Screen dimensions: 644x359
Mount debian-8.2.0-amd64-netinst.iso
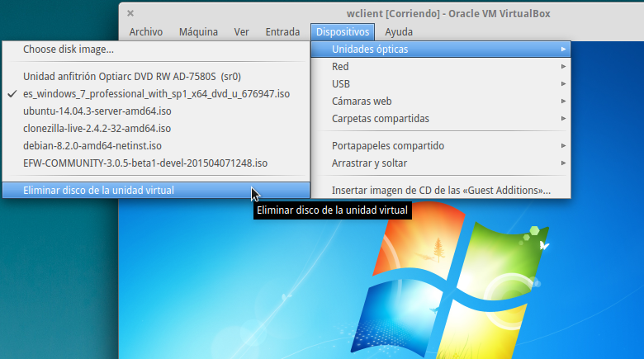[x=156, y=146]
